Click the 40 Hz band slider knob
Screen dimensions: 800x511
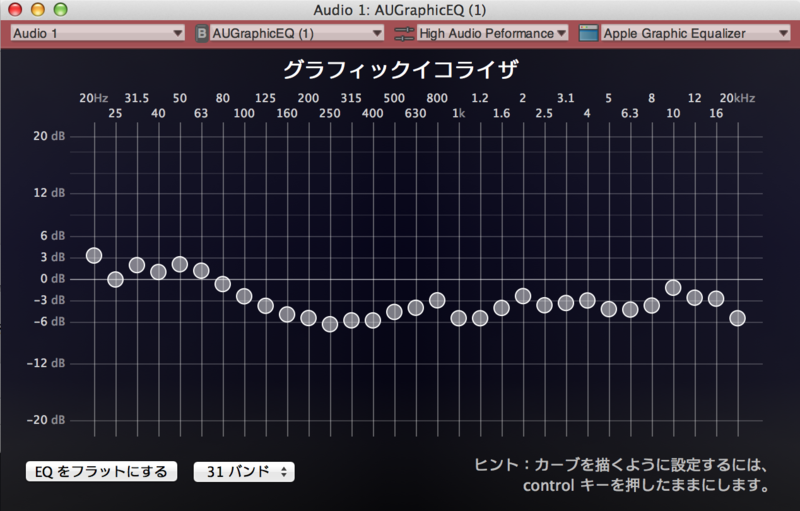tap(158, 272)
